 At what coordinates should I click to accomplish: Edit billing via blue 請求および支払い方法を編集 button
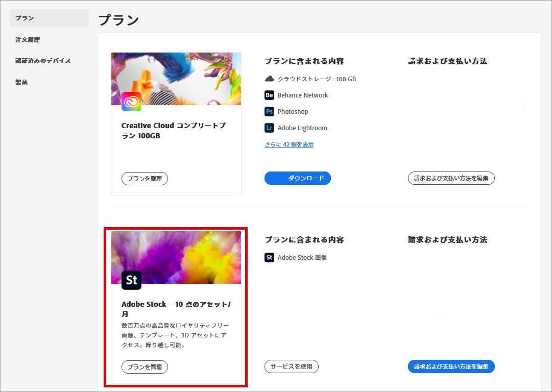(451, 366)
